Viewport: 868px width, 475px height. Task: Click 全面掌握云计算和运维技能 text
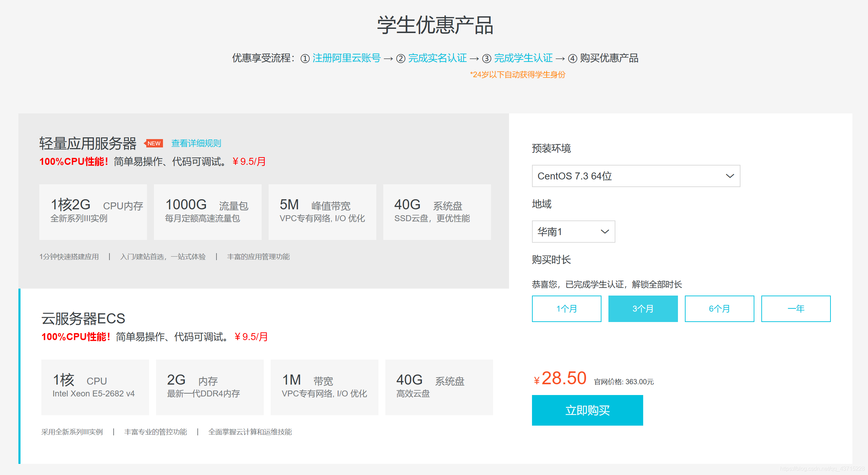coord(250,432)
